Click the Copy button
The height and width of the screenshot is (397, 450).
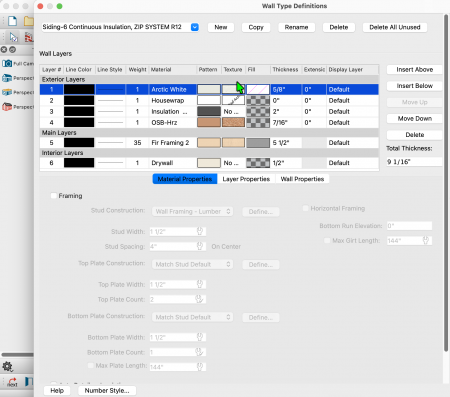pyautogui.click(x=256, y=27)
